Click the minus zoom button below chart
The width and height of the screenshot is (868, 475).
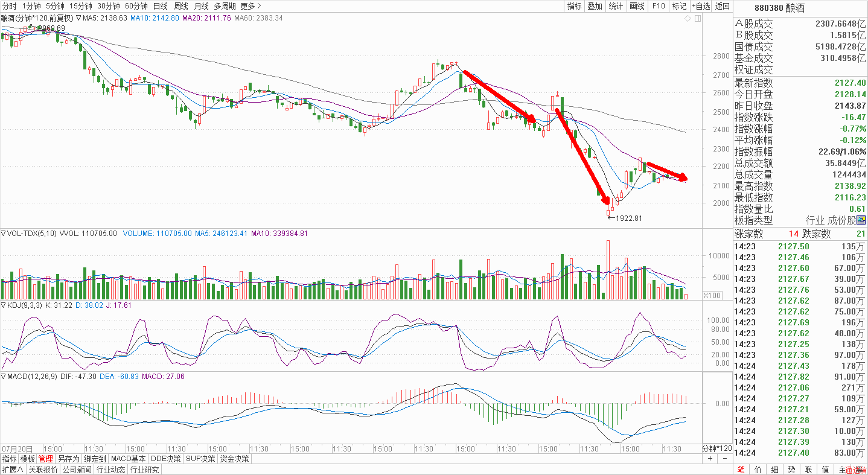[x=725, y=459]
